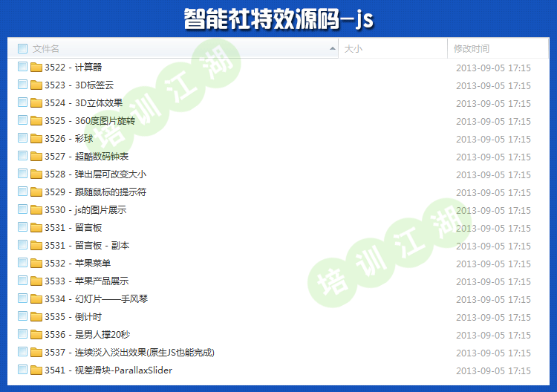
Task: Click the folder icon of 3525 - 360度图片旋转
Action: (x=36, y=121)
